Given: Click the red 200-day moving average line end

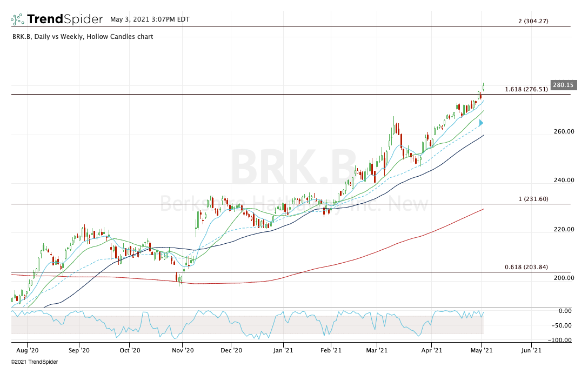Looking at the screenshot, I should [x=483, y=209].
